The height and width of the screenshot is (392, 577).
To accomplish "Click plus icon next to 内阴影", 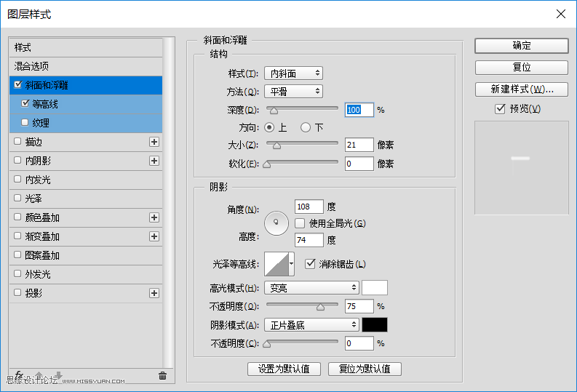I will click(x=154, y=161).
